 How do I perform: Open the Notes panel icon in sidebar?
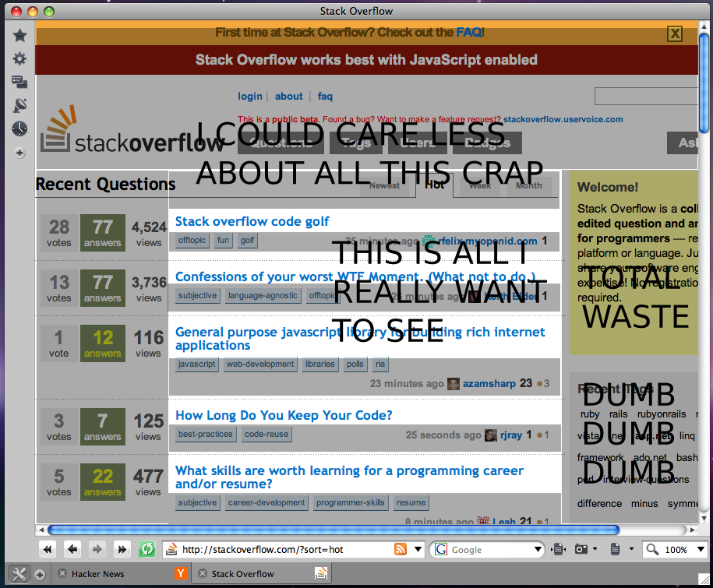[19, 82]
